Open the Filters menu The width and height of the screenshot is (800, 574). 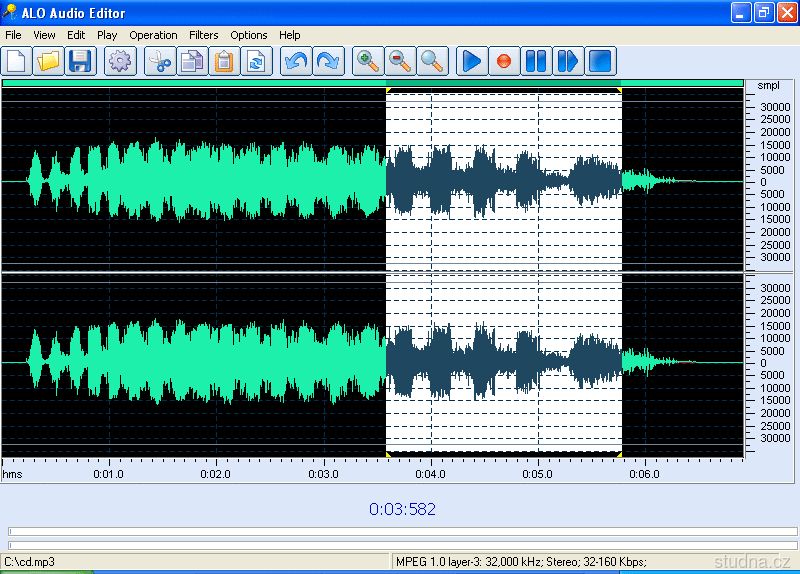coord(203,35)
